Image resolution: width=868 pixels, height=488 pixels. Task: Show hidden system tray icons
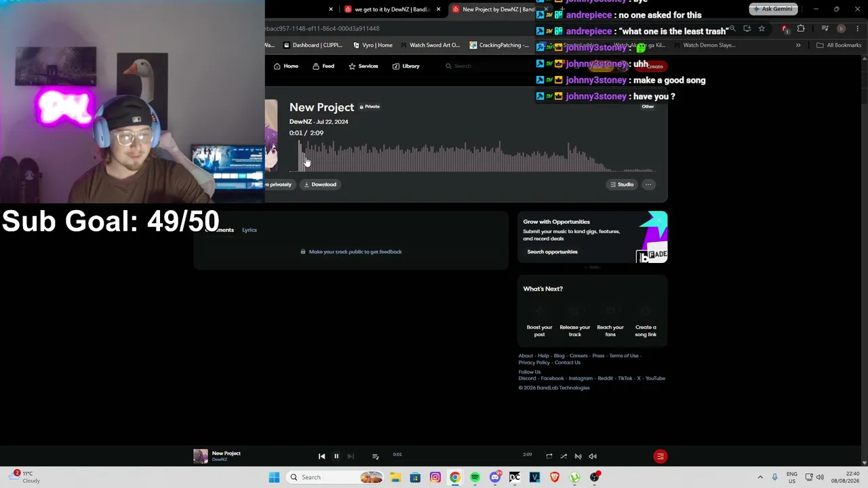click(x=760, y=477)
